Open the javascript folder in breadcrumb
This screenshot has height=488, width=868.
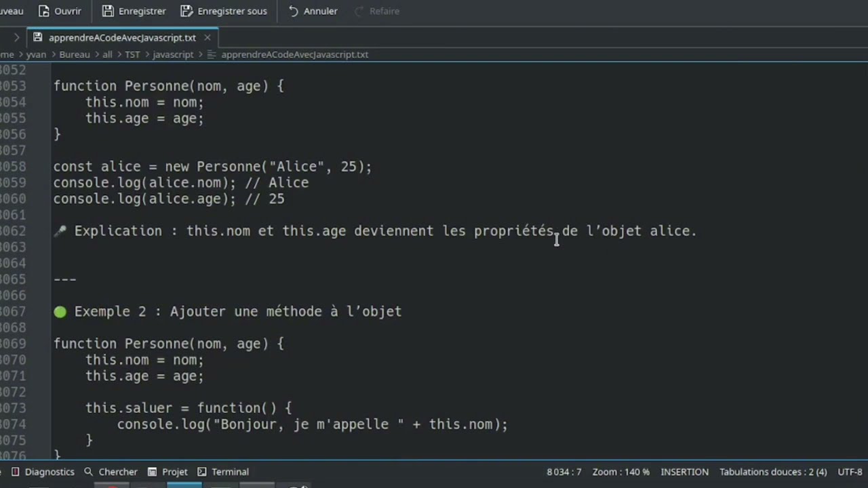(173, 54)
